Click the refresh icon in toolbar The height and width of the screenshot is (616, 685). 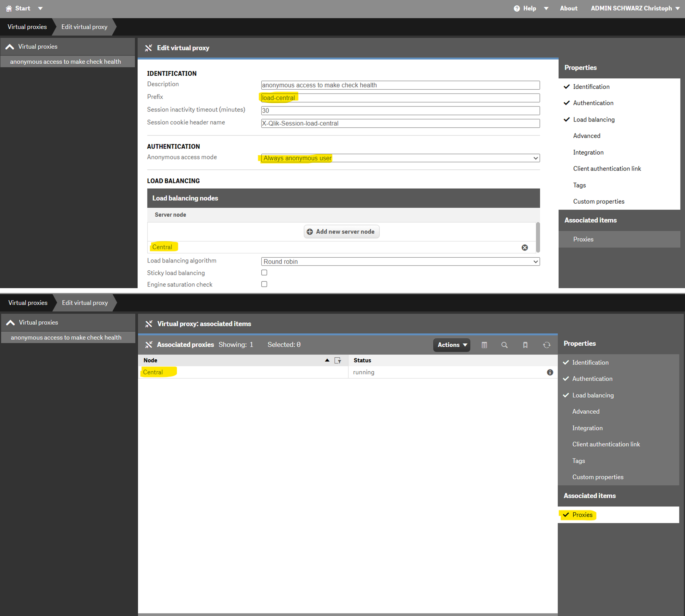pyautogui.click(x=546, y=345)
